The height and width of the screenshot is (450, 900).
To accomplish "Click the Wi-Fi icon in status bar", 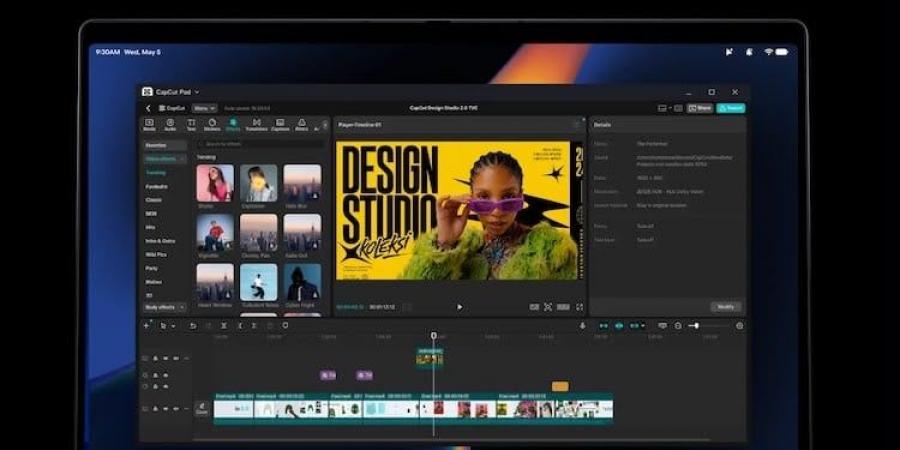I will [768, 52].
